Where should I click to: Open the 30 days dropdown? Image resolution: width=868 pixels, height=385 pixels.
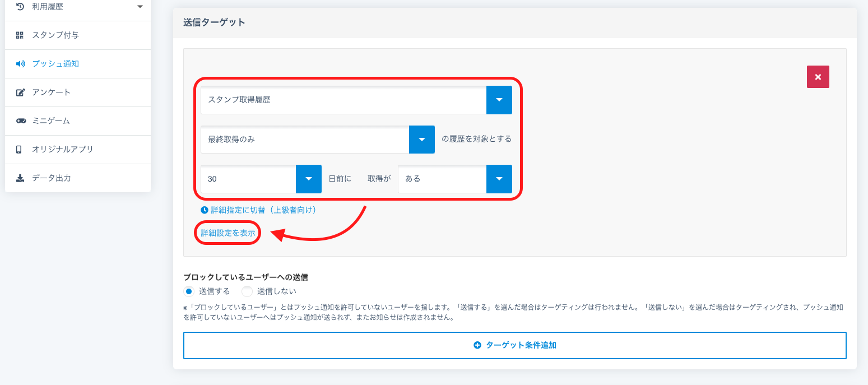click(308, 179)
